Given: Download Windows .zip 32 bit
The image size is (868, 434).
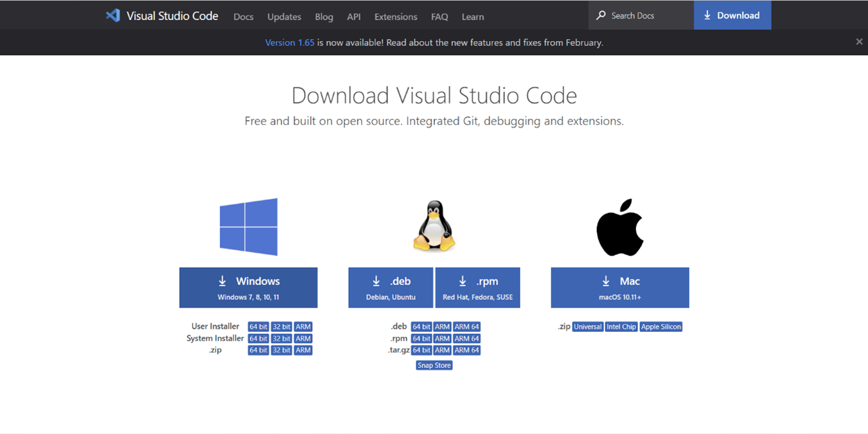Looking at the screenshot, I should (x=281, y=350).
